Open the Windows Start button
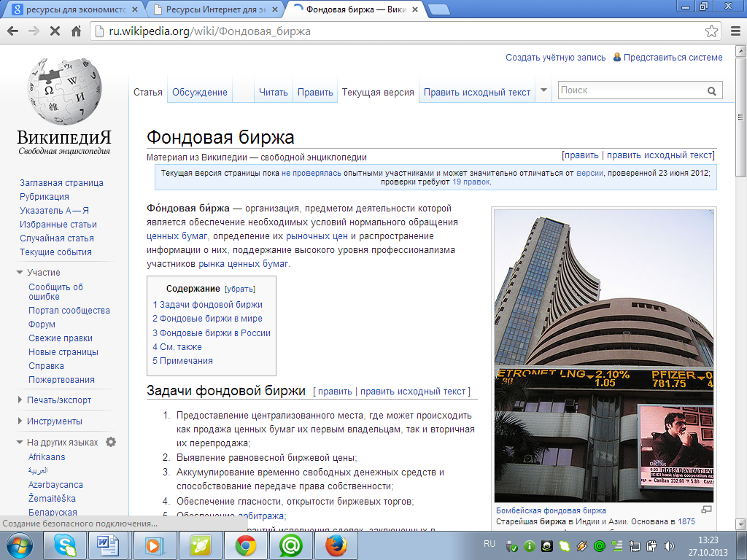747x560 pixels. pyautogui.click(x=19, y=545)
